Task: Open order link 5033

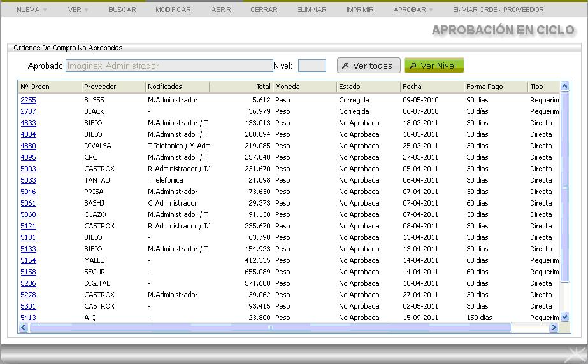Action: pos(29,180)
